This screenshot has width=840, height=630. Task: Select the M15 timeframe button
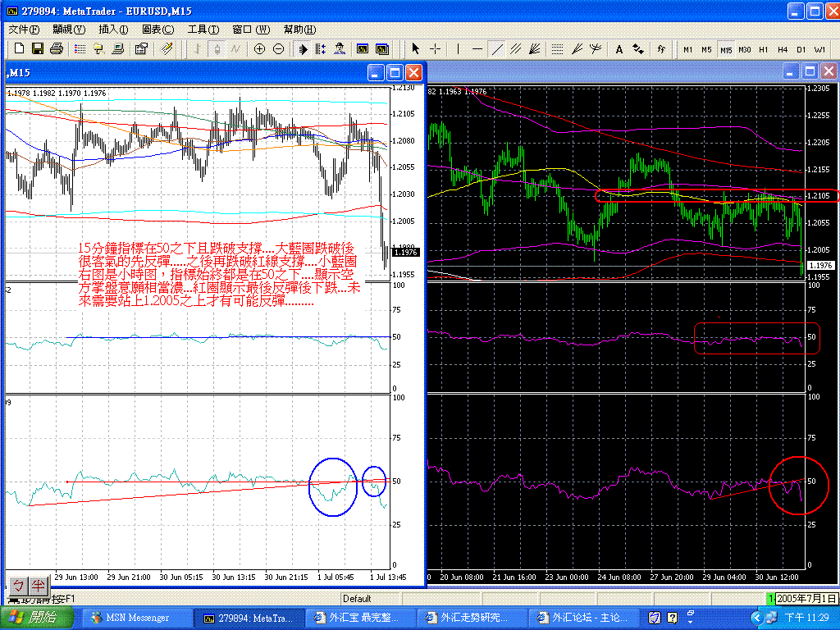pyautogui.click(x=726, y=50)
